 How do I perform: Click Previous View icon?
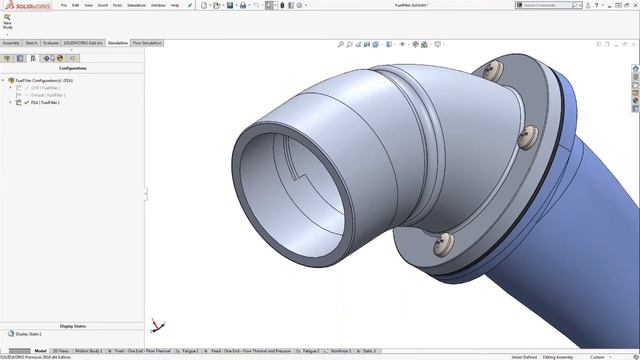[358, 44]
